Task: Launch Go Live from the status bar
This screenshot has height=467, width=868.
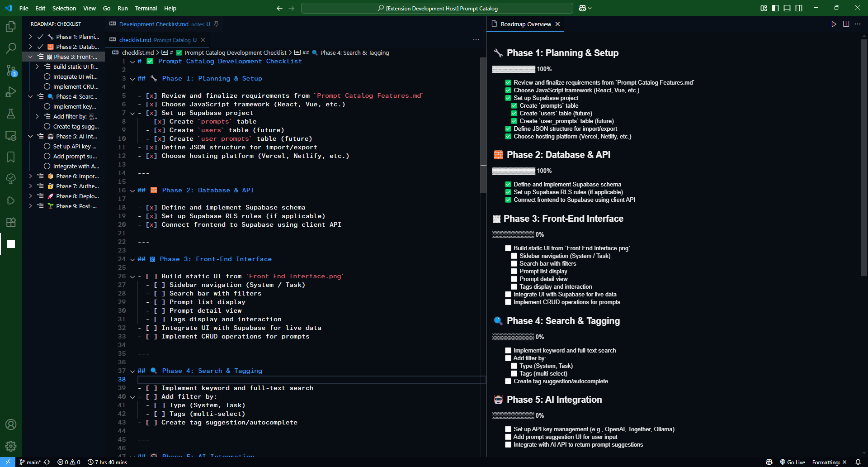Action: coord(793,462)
